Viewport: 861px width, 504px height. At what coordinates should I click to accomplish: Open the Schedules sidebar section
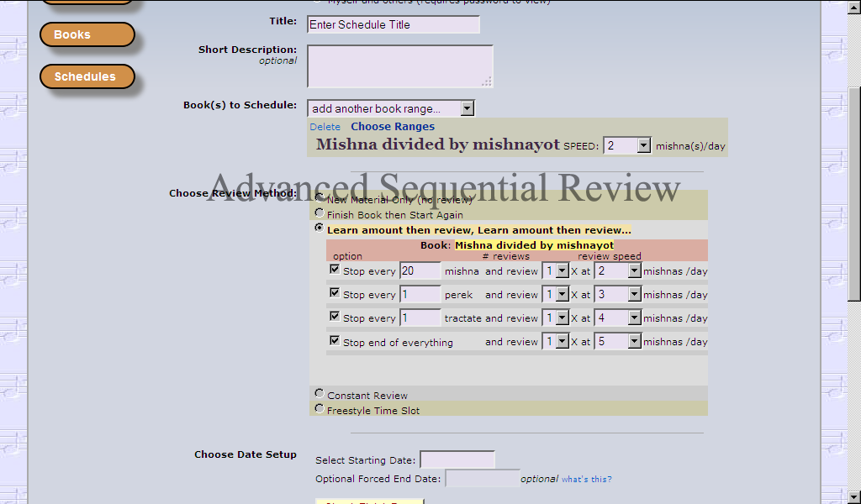[x=87, y=76]
